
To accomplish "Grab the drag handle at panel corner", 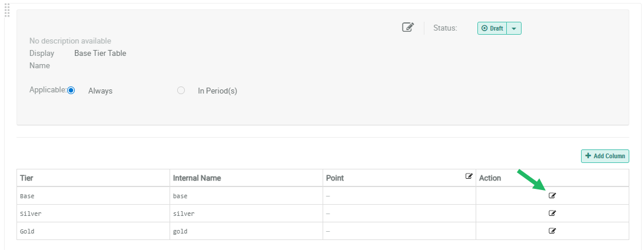I will click(7, 9).
